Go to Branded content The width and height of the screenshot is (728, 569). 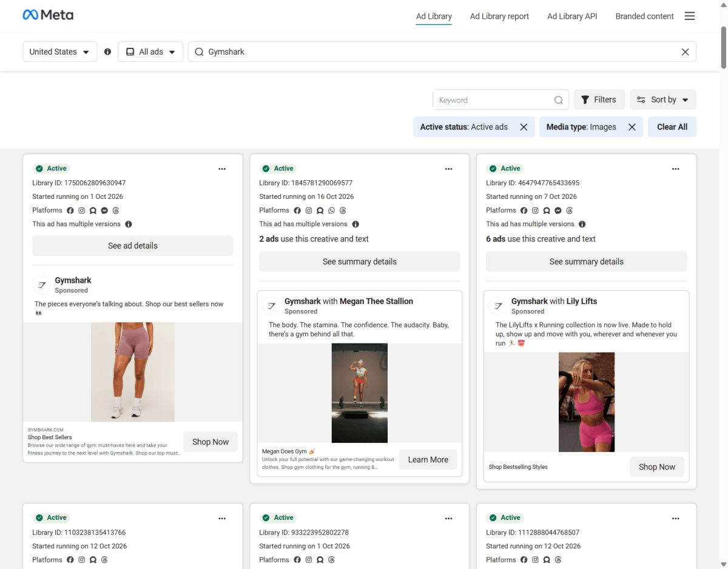(644, 16)
